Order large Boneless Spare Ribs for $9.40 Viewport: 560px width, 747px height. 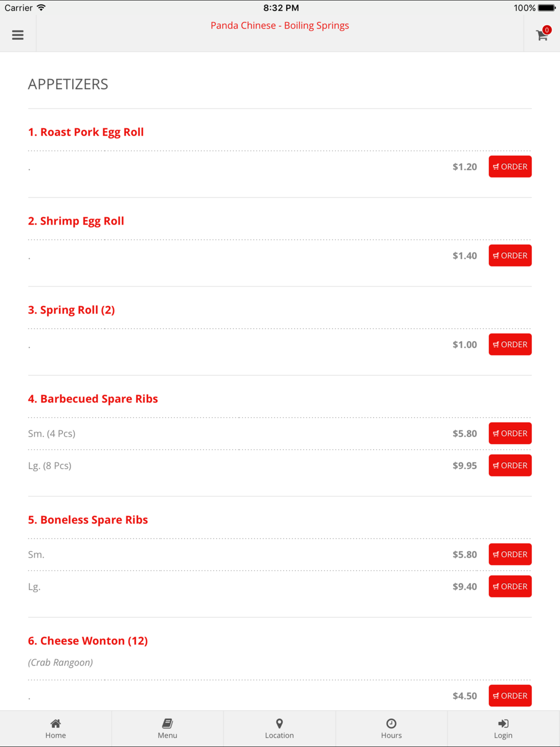click(510, 586)
